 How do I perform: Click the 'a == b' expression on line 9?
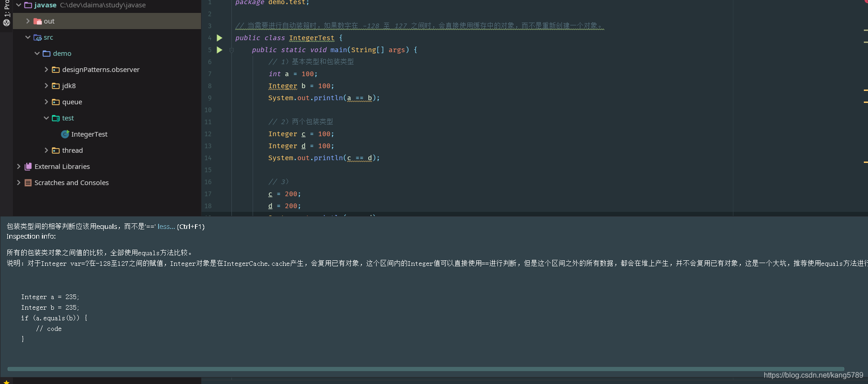click(x=360, y=98)
